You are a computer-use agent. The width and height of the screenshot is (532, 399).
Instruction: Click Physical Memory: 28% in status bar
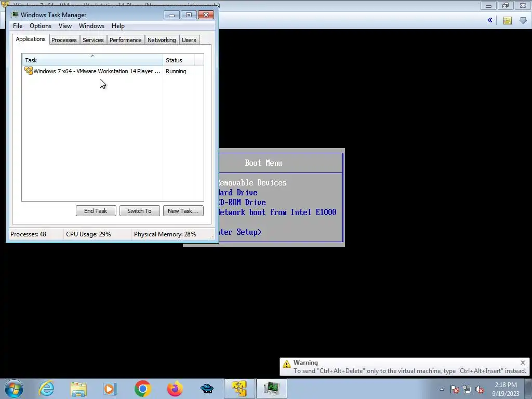tap(165, 234)
